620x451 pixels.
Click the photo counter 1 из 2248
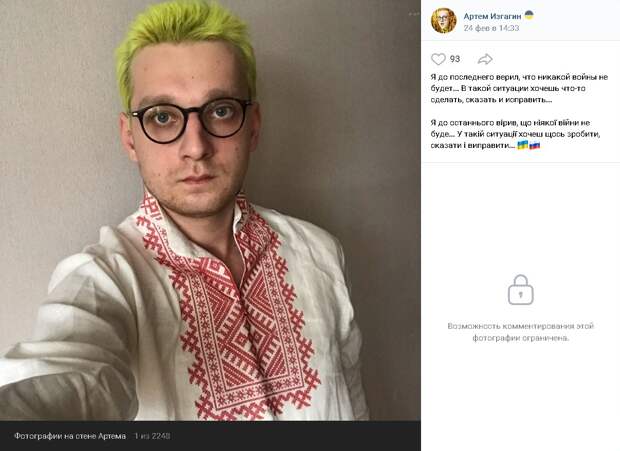point(152,436)
